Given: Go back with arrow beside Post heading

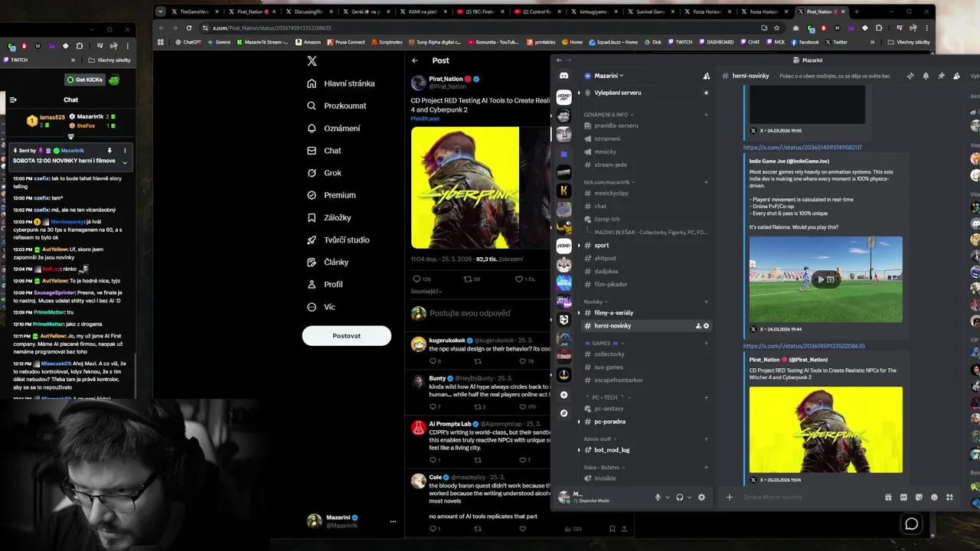Looking at the screenshot, I should [x=415, y=60].
